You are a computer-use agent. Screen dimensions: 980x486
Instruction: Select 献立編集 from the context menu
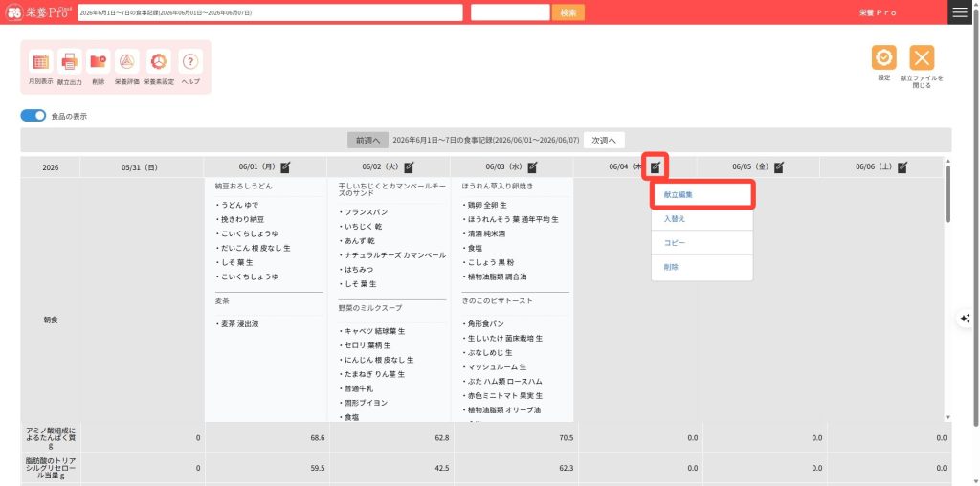pos(702,195)
